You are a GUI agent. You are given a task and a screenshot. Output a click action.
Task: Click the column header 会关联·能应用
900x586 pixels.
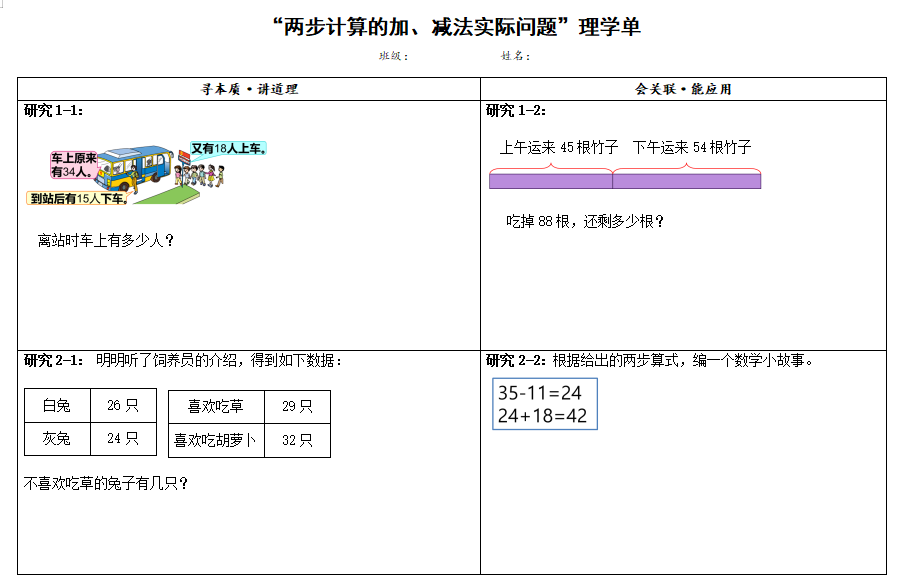tap(683, 89)
